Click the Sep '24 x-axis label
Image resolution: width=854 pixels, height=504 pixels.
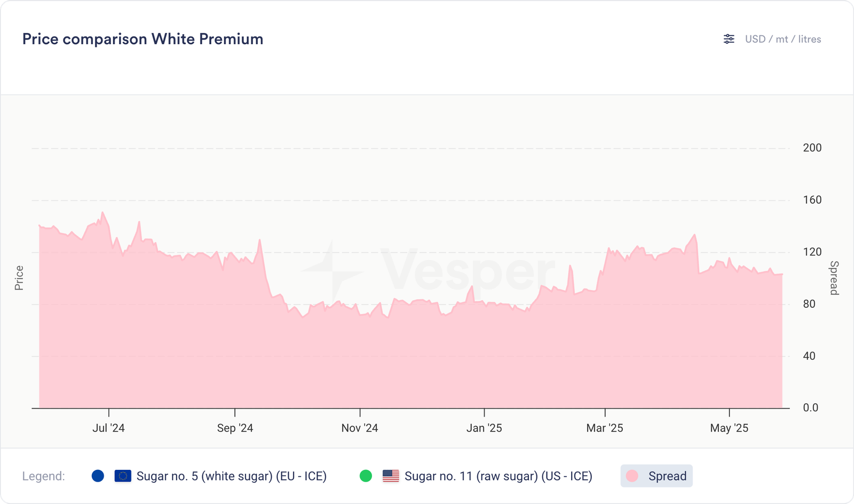[x=235, y=428]
